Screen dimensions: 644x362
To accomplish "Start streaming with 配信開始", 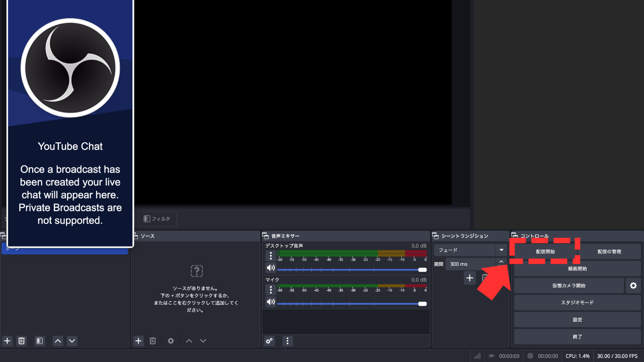I will (545, 251).
